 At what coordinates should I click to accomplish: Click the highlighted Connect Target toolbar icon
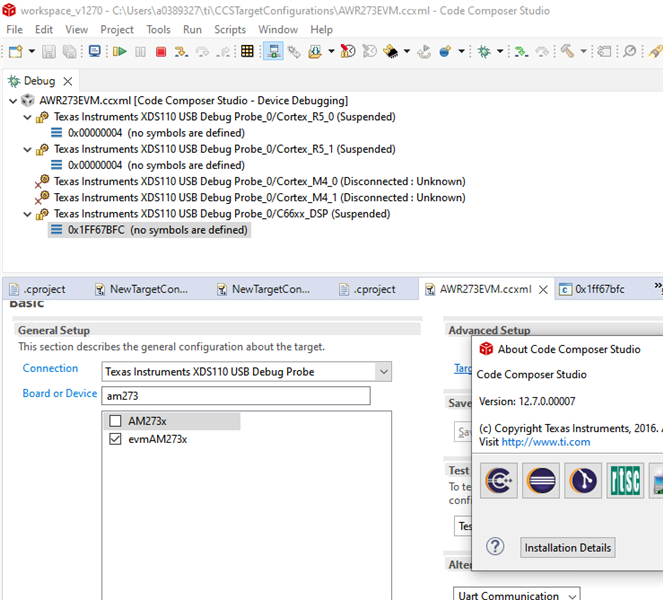click(x=273, y=51)
